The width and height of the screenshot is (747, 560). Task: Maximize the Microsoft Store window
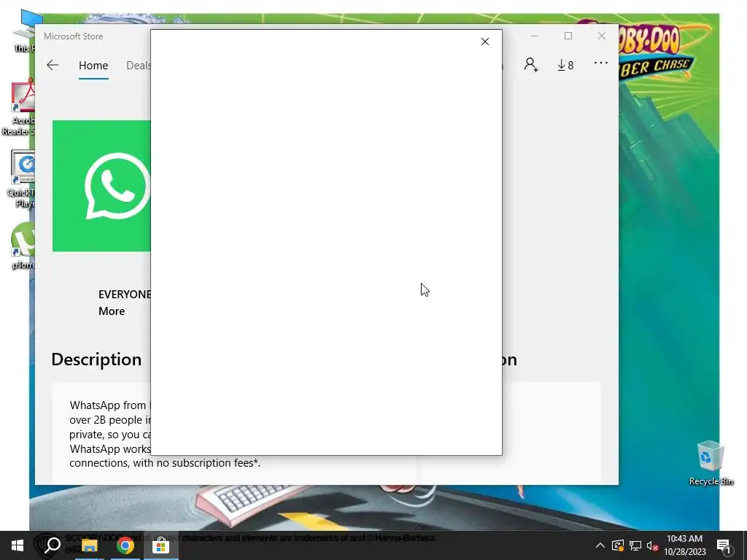[x=568, y=36]
